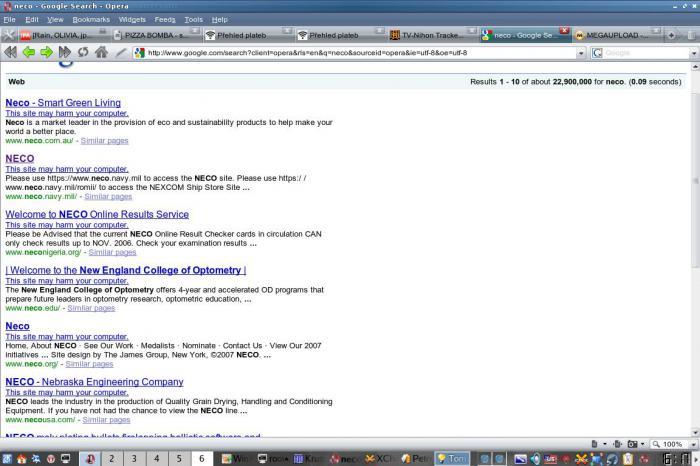Image resolution: width=700 pixels, height=466 pixels.
Task: Open the closed tabs trash icon
Action: 692,35
